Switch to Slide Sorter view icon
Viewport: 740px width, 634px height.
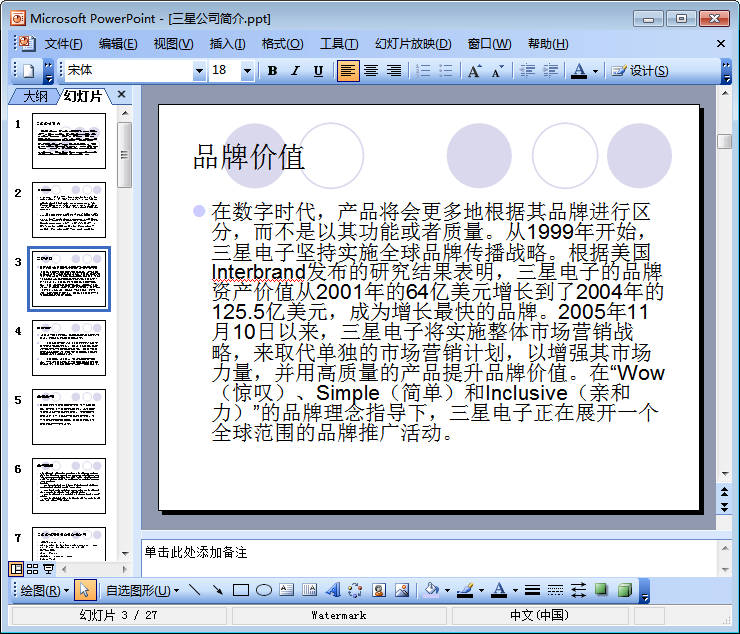(x=32, y=569)
